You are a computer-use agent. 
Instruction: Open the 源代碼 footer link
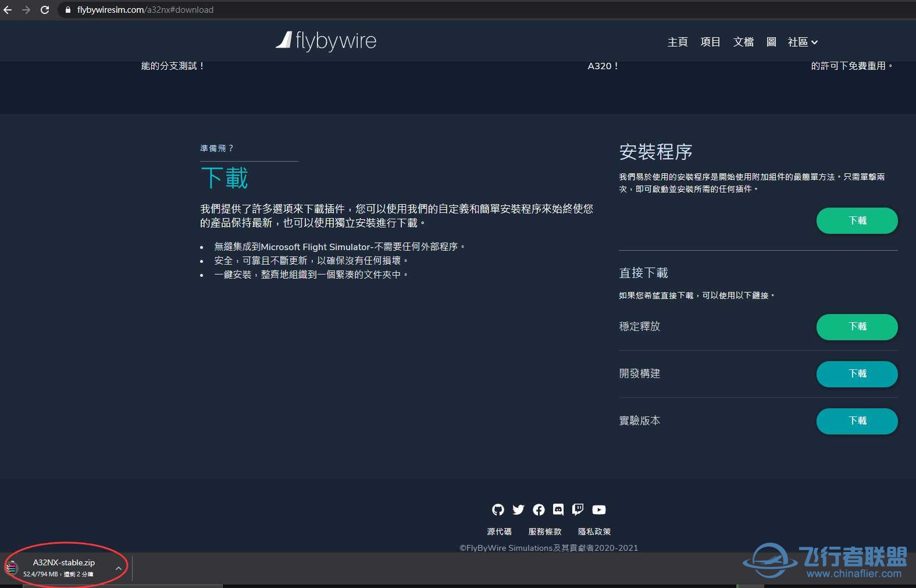[499, 532]
